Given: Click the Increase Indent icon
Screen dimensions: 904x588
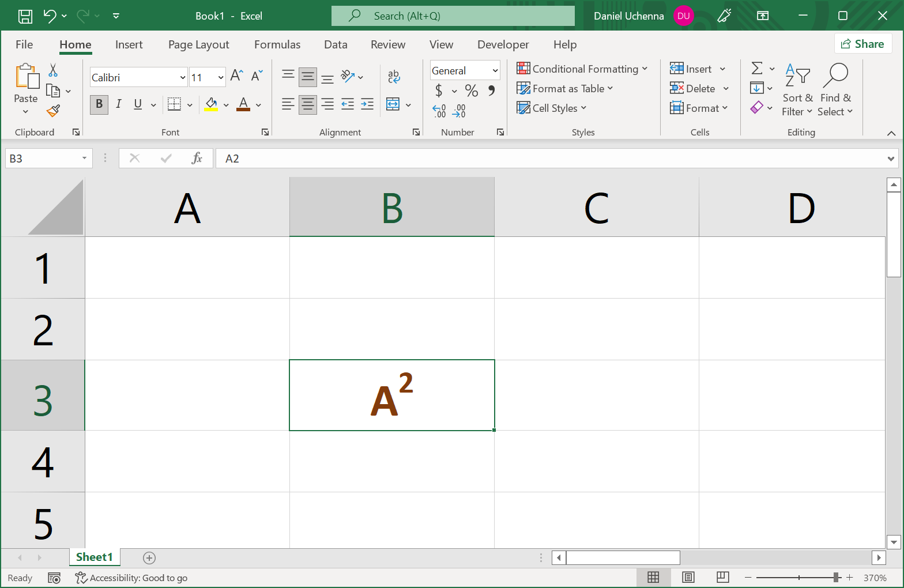Looking at the screenshot, I should [367, 104].
